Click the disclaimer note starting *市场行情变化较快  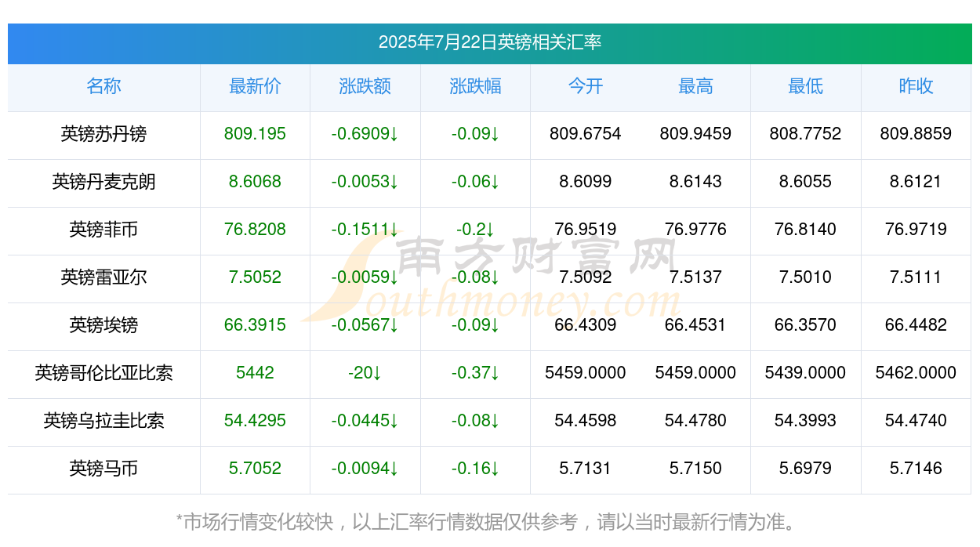coord(489,522)
